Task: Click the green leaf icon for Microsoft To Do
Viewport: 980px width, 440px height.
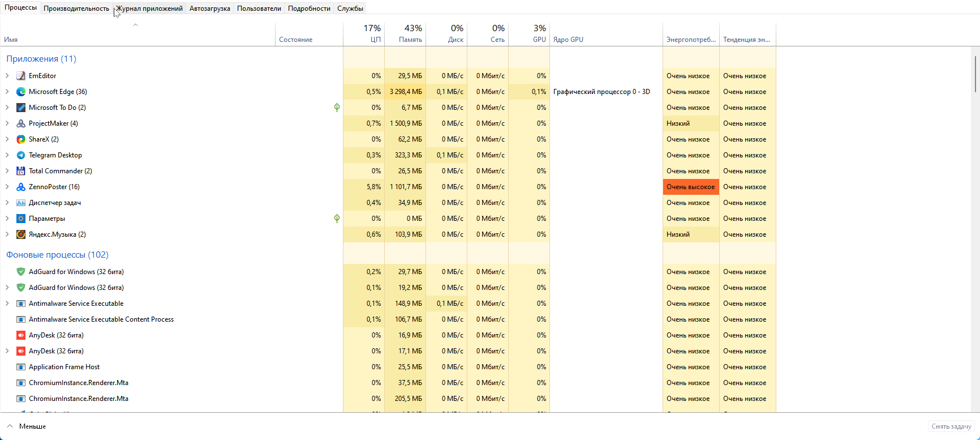Action: pyautogui.click(x=337, y=108)
